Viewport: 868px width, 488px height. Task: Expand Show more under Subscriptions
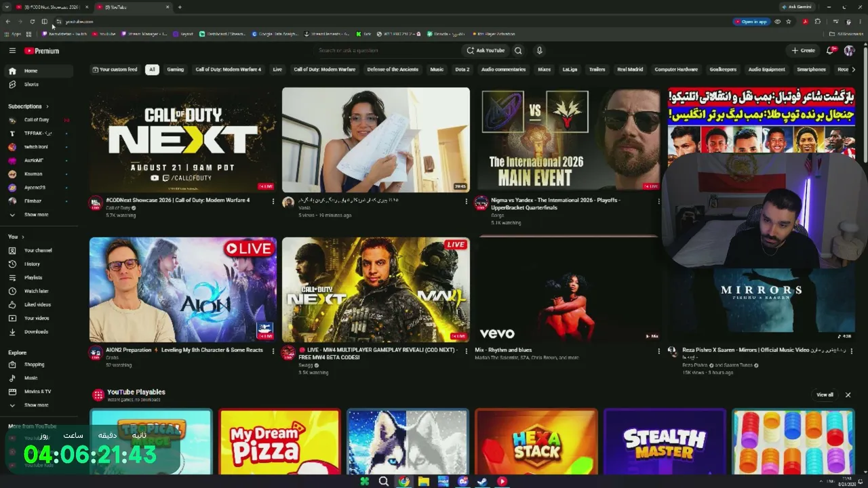38,214
